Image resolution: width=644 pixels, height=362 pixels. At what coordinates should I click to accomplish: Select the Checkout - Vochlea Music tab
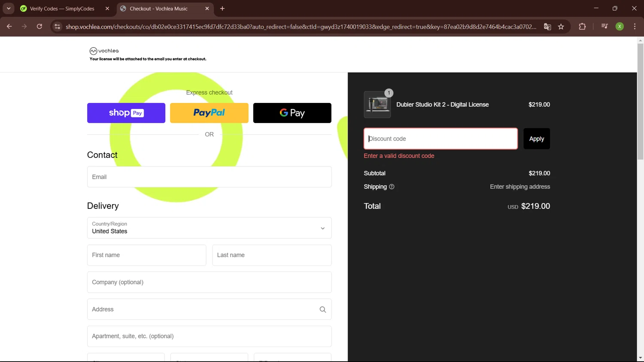point(159,9)
